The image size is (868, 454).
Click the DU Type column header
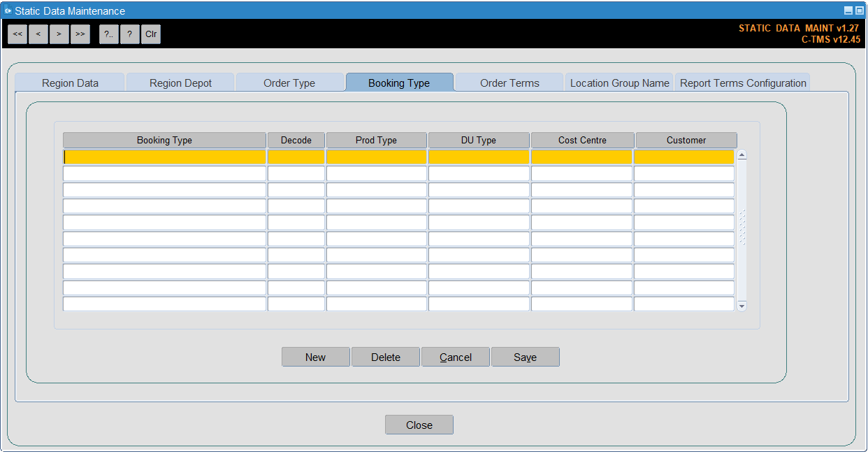pos(479,140)
